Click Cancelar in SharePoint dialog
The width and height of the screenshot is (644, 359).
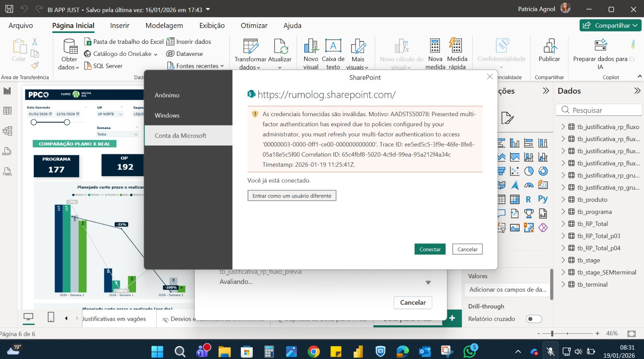point(467,249)
